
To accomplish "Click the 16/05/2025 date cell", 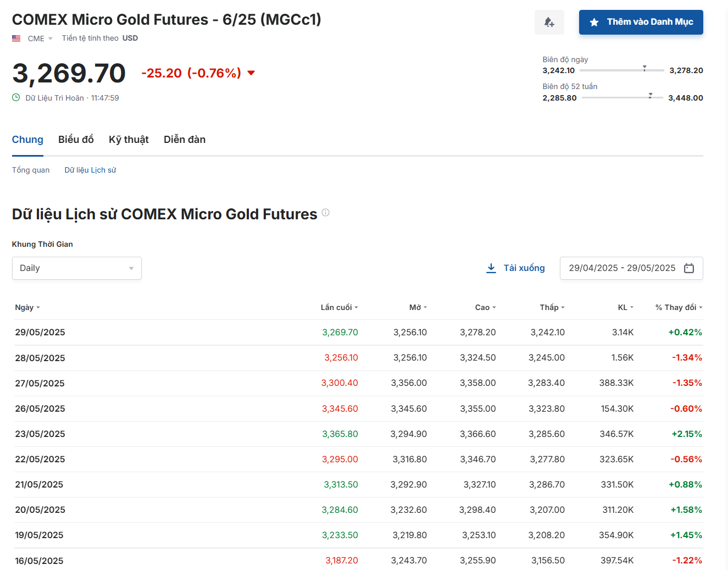I will [39, 561].
